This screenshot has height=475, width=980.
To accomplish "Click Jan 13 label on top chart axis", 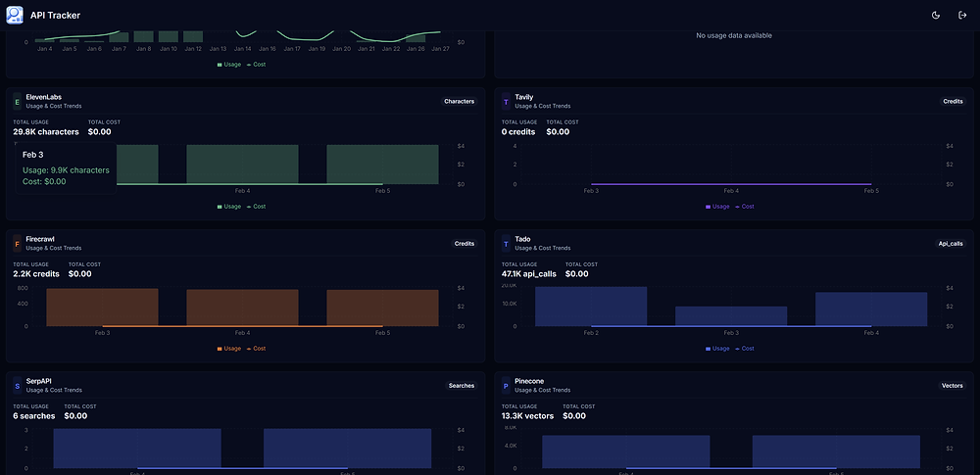I will (x=219, y=49).
